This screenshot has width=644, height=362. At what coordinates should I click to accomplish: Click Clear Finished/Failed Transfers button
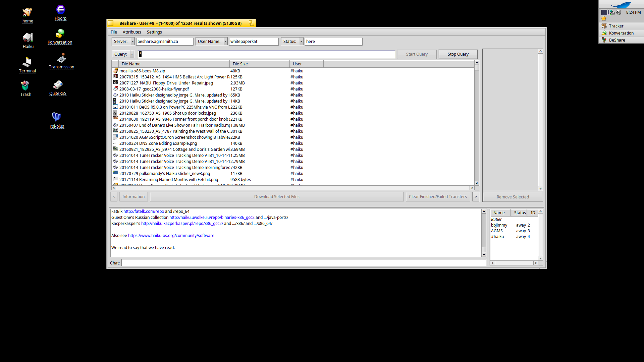tap(438, 197)
